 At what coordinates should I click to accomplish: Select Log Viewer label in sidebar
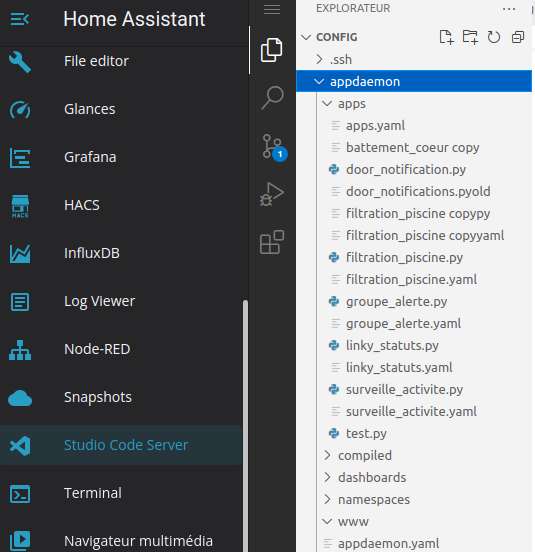(99, 302)
